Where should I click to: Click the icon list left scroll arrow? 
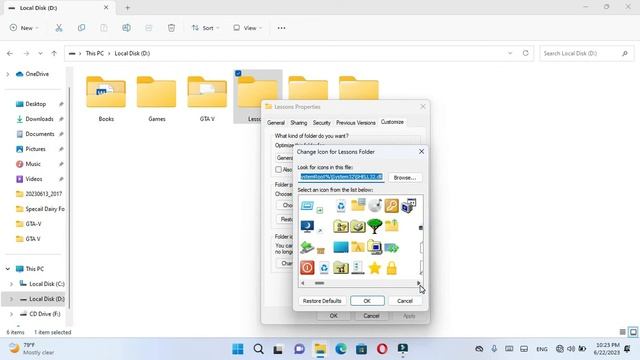click(302, 283)
